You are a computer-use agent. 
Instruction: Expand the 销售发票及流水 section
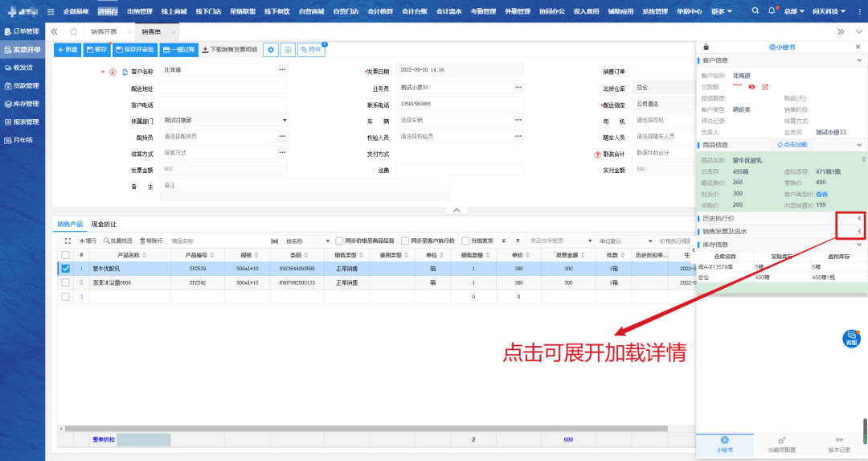[x=859, y=231]
